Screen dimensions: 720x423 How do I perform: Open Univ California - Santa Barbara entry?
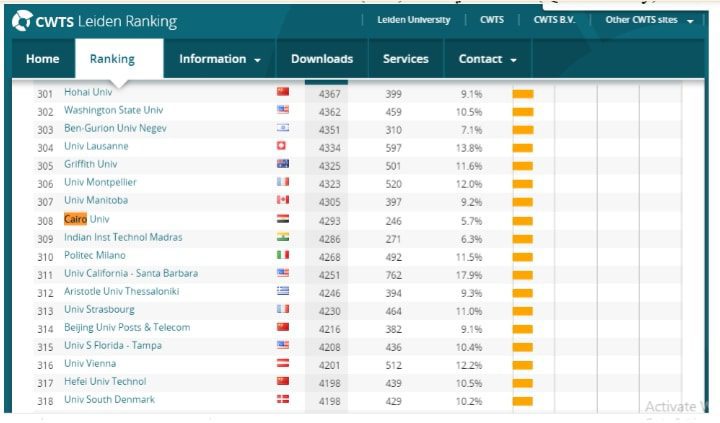(x=131, y=273)
